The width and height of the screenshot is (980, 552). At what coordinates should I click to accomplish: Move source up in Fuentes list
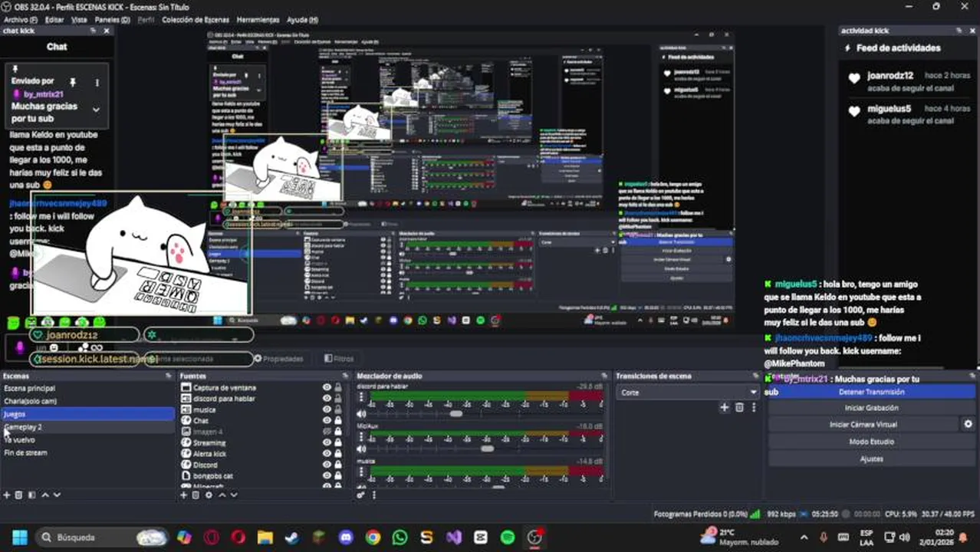pos(222,495)
